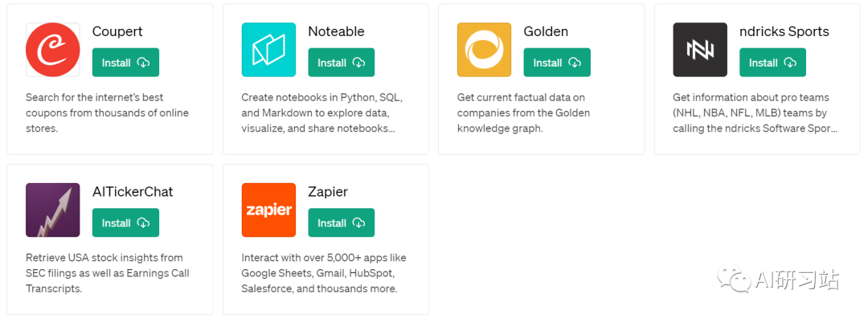The height and width of the screenshot is (318, 868).
Task: Install the ndricks Sports plugin
Action: click(773, 63)
